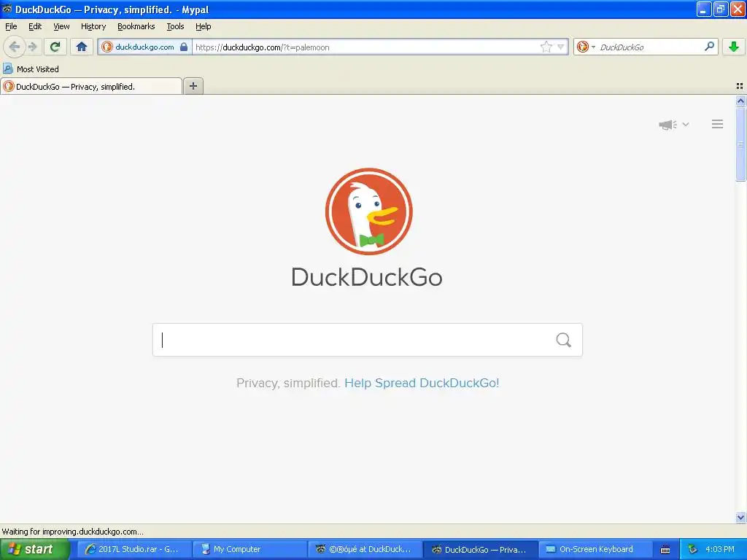Click the scrollbar up arrow

tap(740, 101)
